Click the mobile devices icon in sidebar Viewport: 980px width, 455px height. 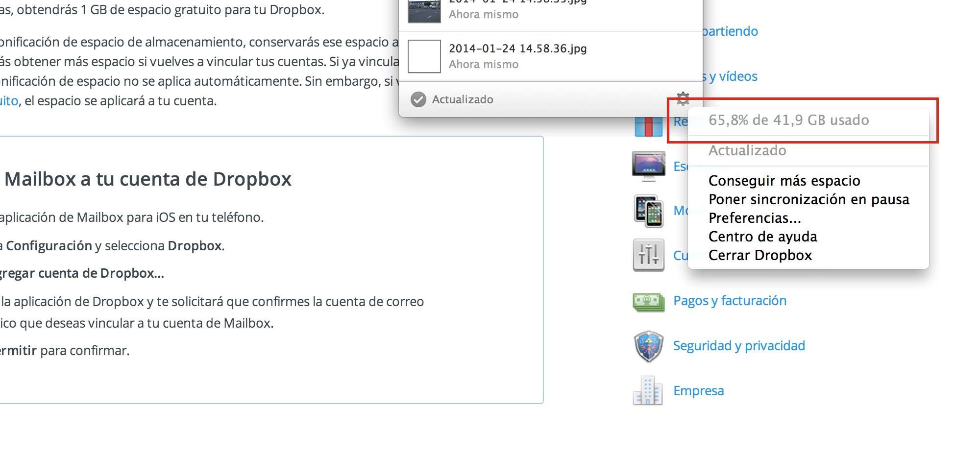click(x=649, y=211)
